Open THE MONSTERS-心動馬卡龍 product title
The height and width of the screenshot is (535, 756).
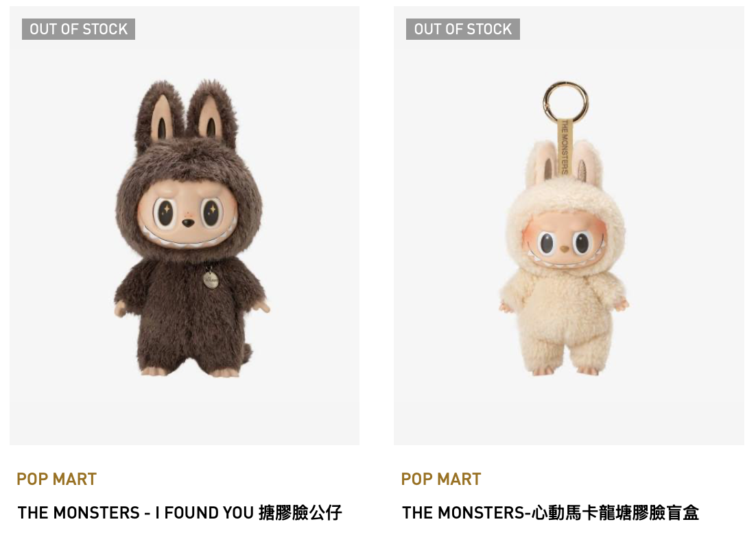[551, 513]
